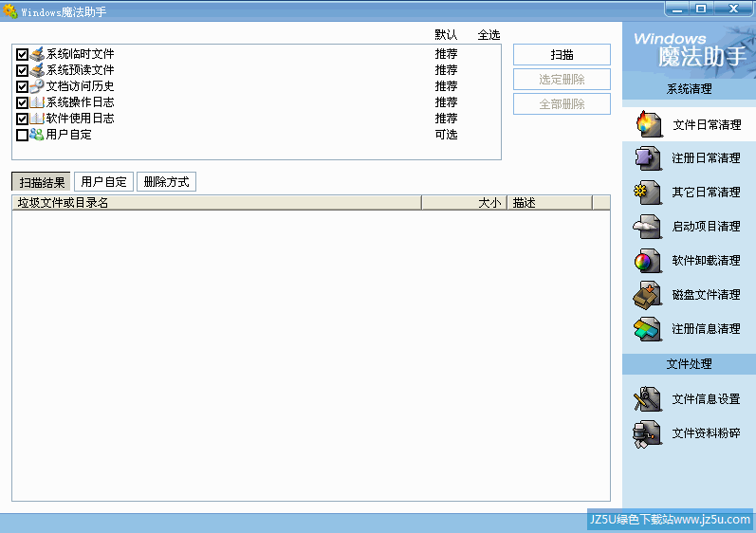
Task: Enable the 用户自定 list checkbox
Action: click(22, 135)
